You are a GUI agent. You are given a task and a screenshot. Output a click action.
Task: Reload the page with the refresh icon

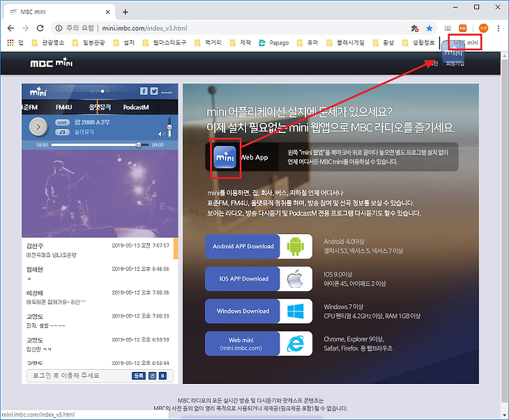40,28
